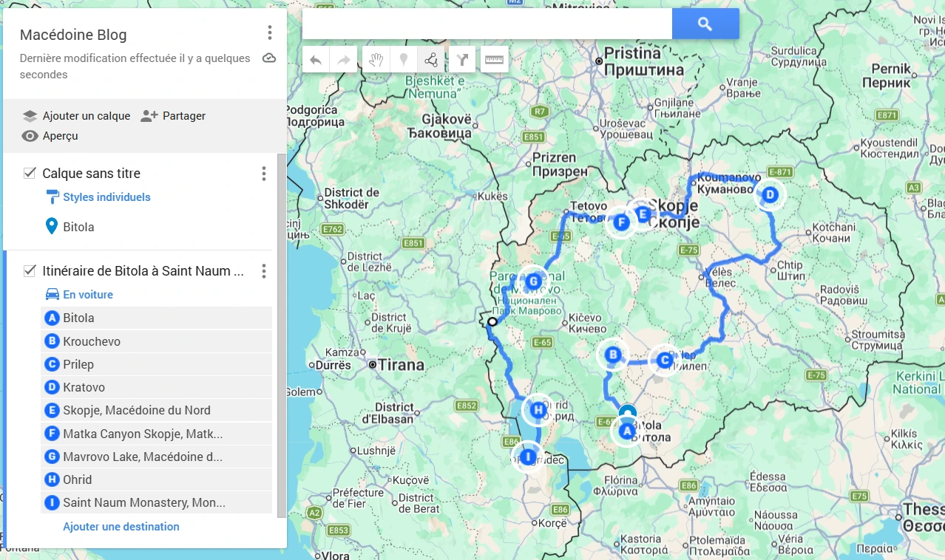Image resolution: width=945 pixels, height=560 pixels.
Task: Select the hand pan tool
Action: pyautogui.click(x=376, y=60)
